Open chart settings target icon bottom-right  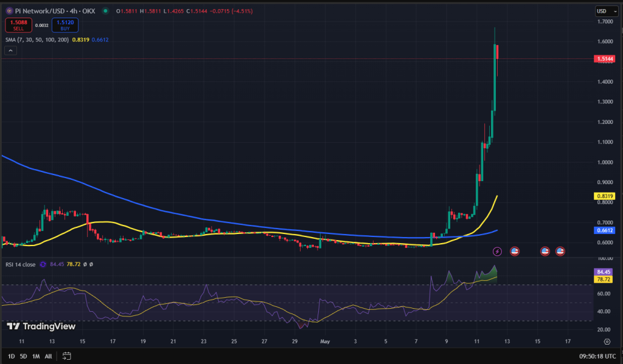(x=607, y=342)
